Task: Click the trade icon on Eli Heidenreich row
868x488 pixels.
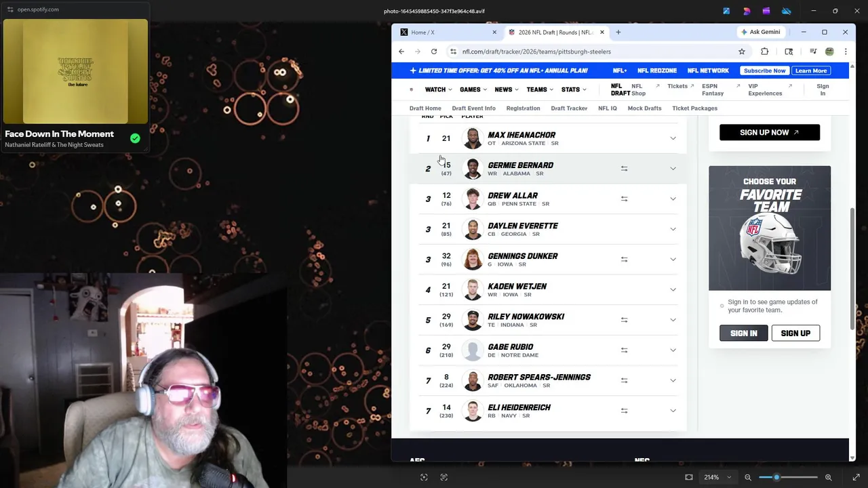Action: tap(624, 411)
